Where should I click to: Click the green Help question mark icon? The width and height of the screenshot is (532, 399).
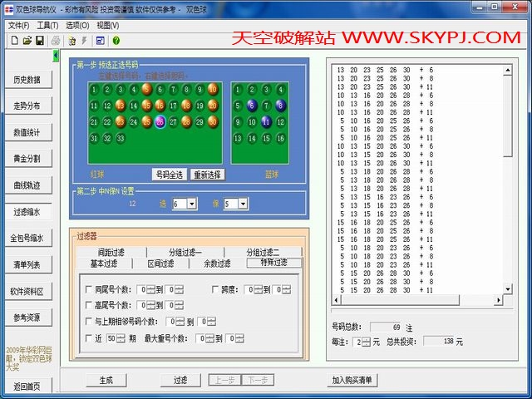pos(116,40)
